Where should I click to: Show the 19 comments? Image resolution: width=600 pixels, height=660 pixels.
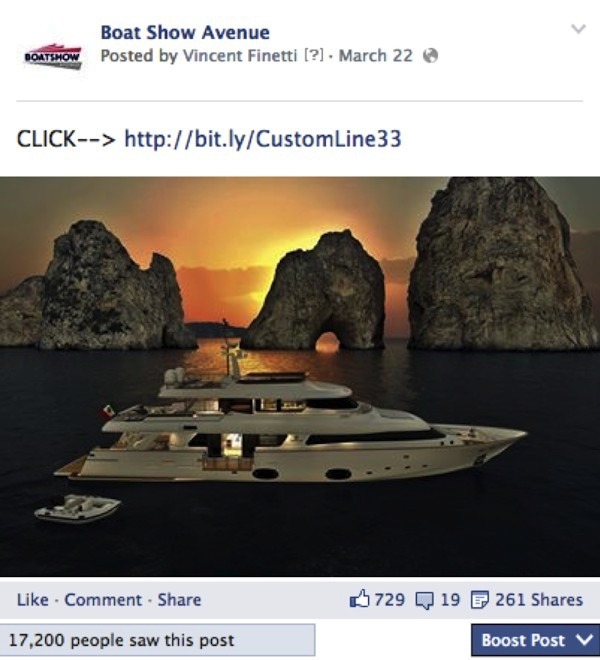[x=450, y=600]
